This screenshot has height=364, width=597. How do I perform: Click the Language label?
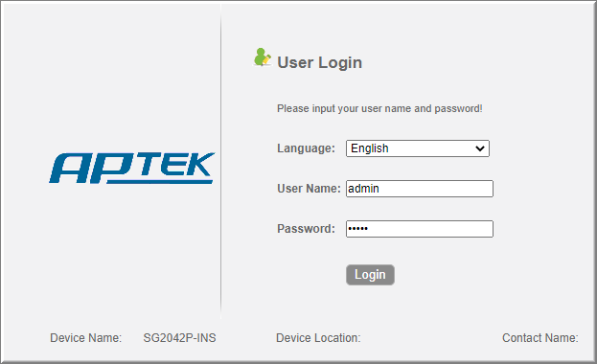coord(306,148)
